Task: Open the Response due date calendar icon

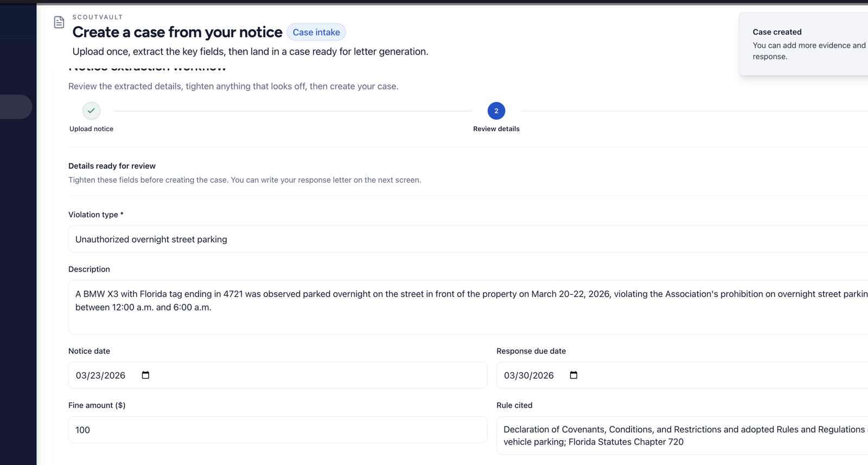Action: pyautogui.click(x=573, y=375)
